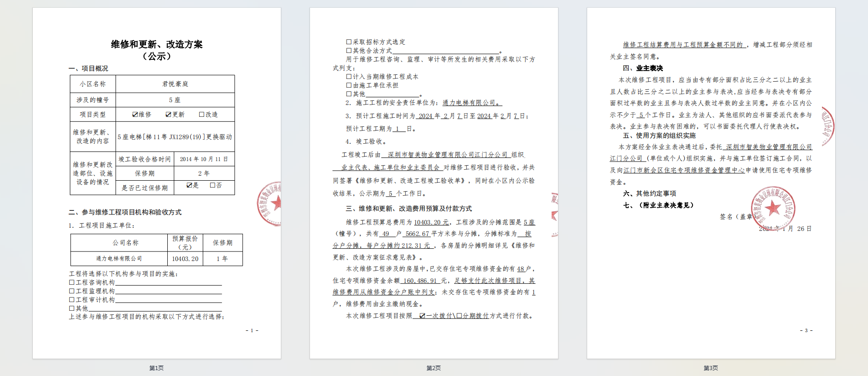Click the 维修和更新、改造方案 title heading
This screenshot has height=376, width=868.
pos(157,44)
